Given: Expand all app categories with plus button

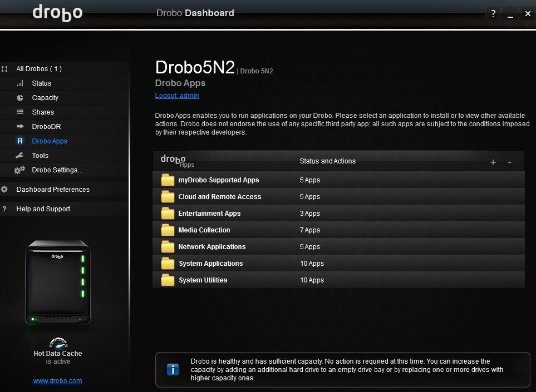Looking at the screenshot, I should 493,162.
